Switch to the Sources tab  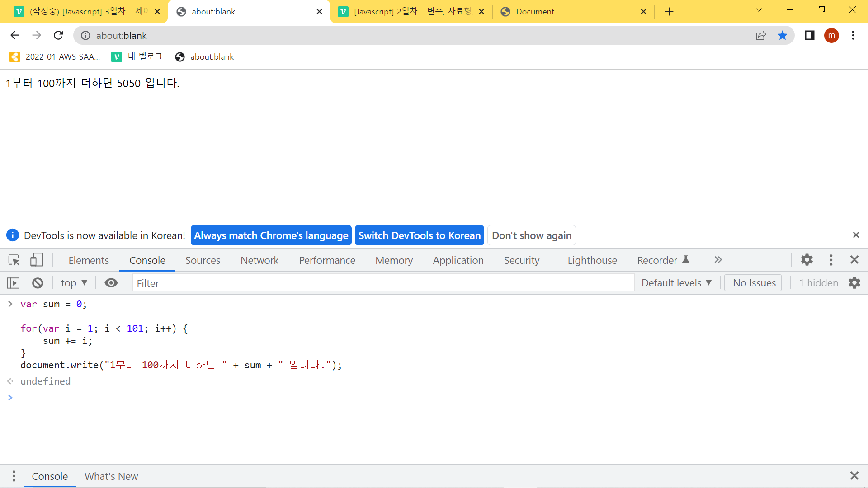pyautogui.click(x=203, y=260)
